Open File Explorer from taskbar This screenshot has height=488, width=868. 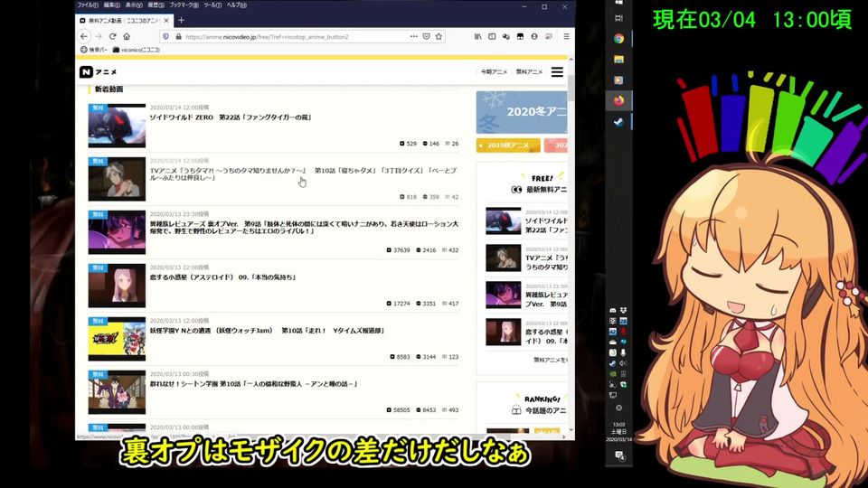618,60
